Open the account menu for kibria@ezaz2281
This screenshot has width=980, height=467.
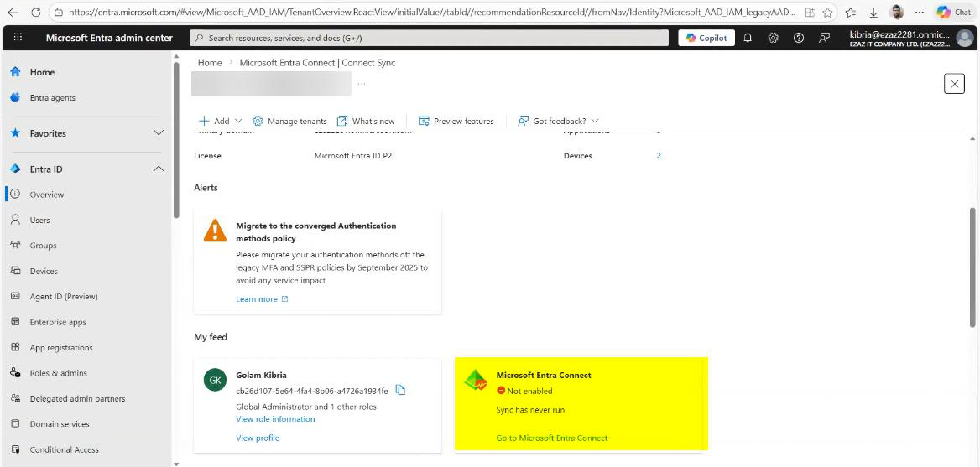pos(911,38)
